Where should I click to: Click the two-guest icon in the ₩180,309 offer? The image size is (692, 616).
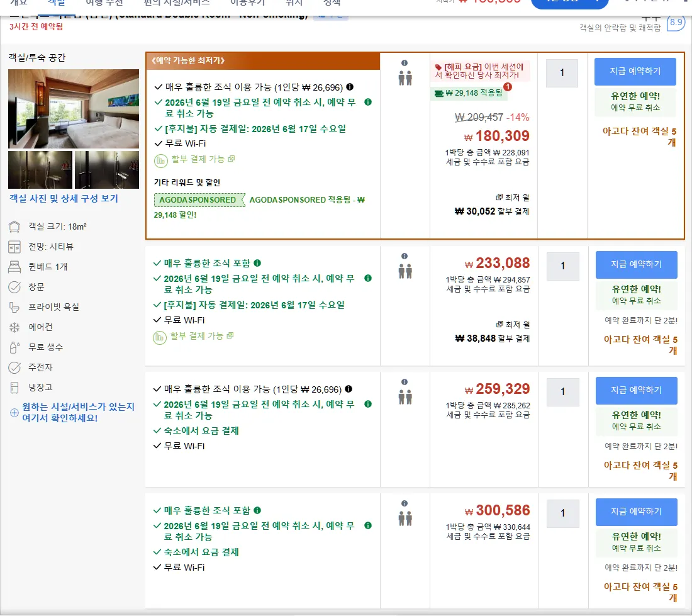405,78
